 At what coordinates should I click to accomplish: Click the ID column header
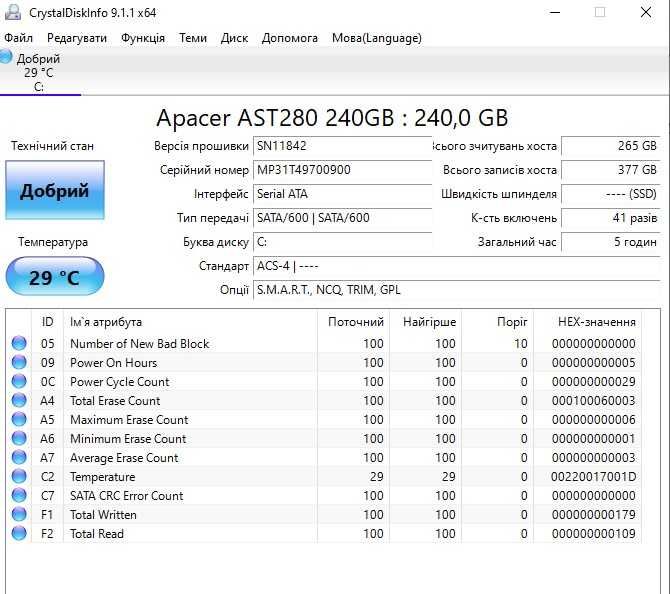[x=47, y=322]
